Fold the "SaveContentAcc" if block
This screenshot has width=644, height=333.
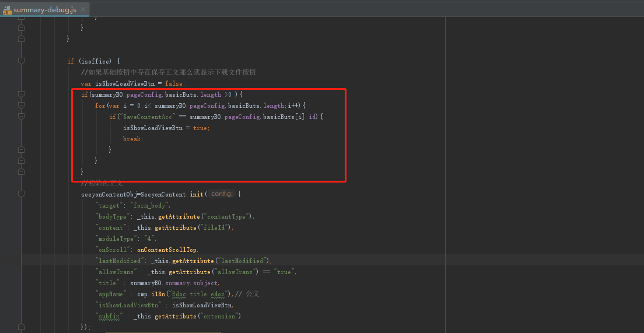22,117
